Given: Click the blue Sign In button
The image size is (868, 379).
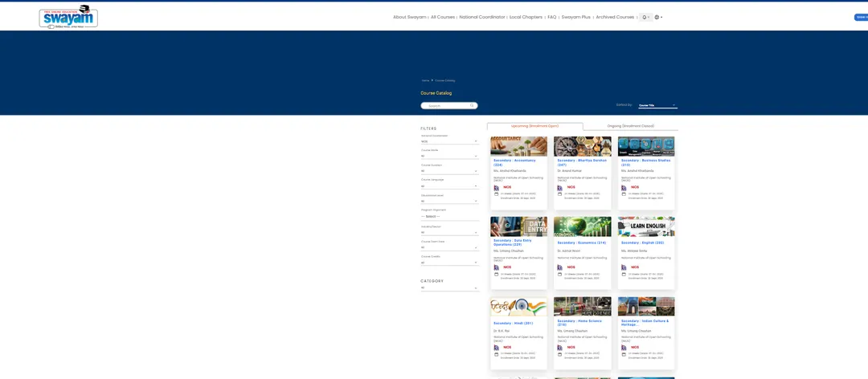Looking at the screenshot, I should tap(861, 17).
